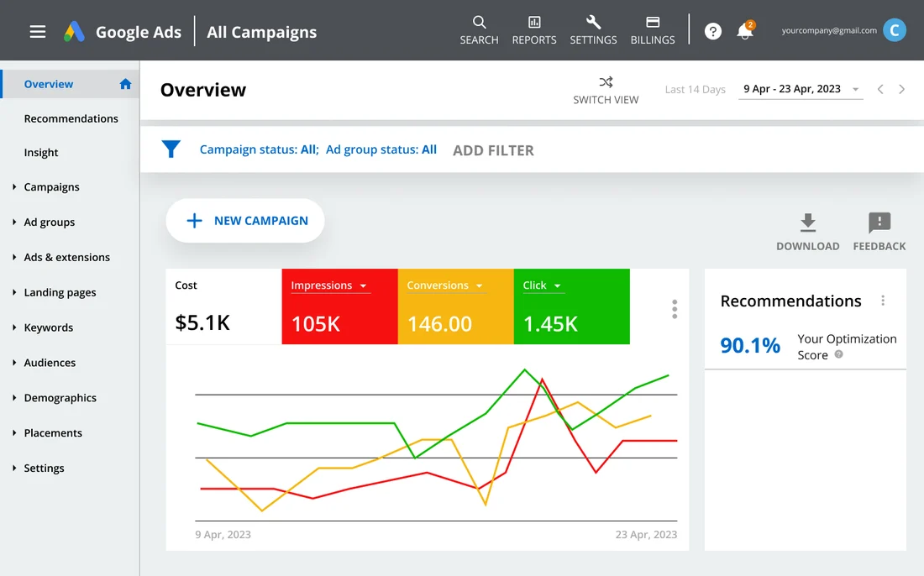The width and height of the screenshot is (924, 576).
Task: Open Recommendations in the sidebar
Action: [70, 118]
